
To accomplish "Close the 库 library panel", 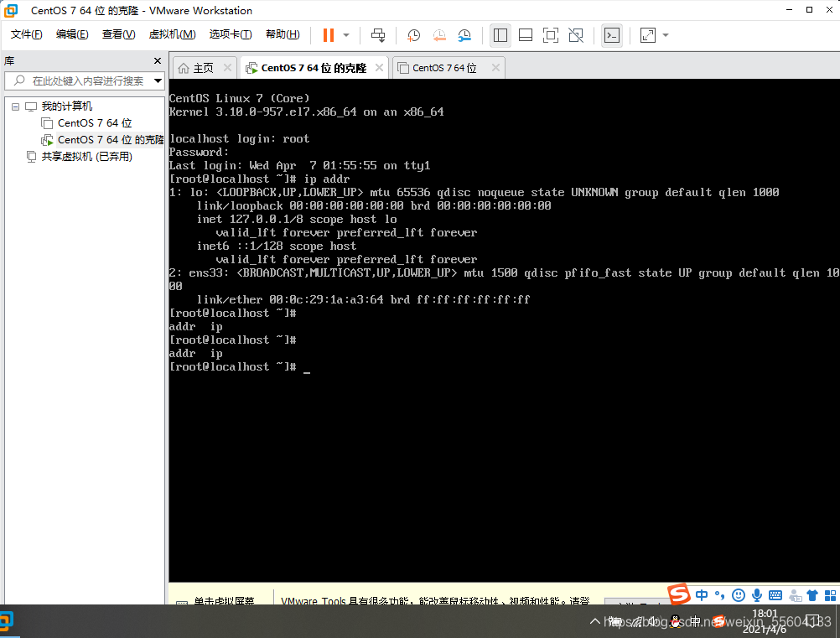I will pos(158,61).
